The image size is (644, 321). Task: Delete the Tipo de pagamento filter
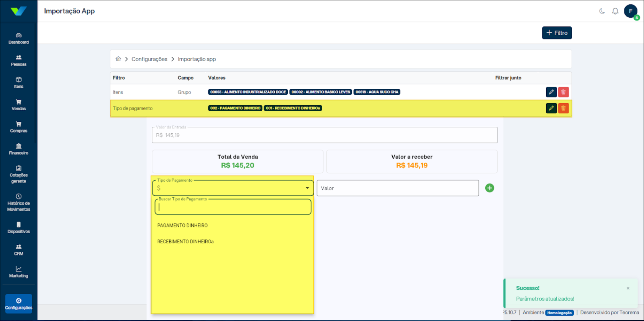[563, 108]
